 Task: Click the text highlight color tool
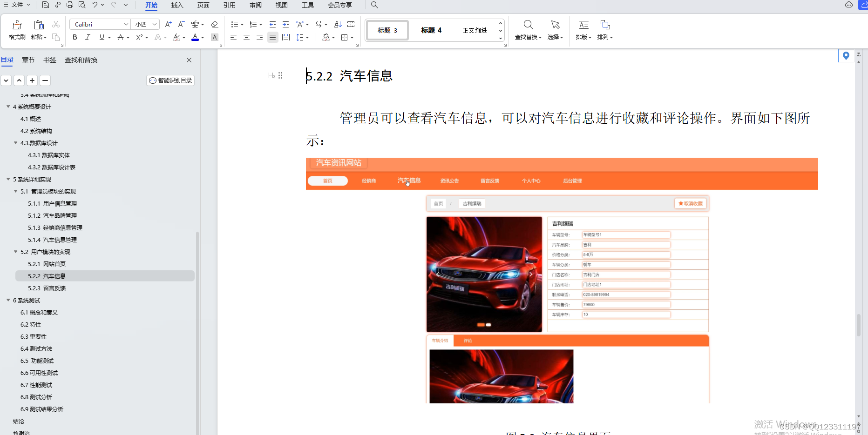[x=176, y=37]
